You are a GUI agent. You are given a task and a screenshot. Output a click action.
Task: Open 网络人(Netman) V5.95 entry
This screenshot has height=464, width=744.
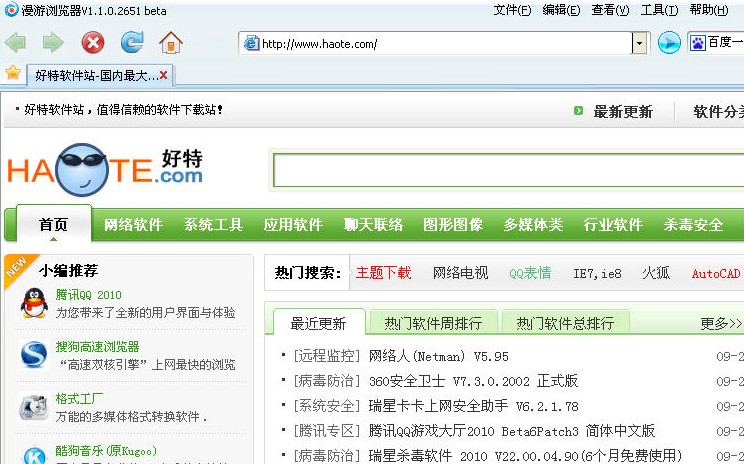[x=438, y=356]
